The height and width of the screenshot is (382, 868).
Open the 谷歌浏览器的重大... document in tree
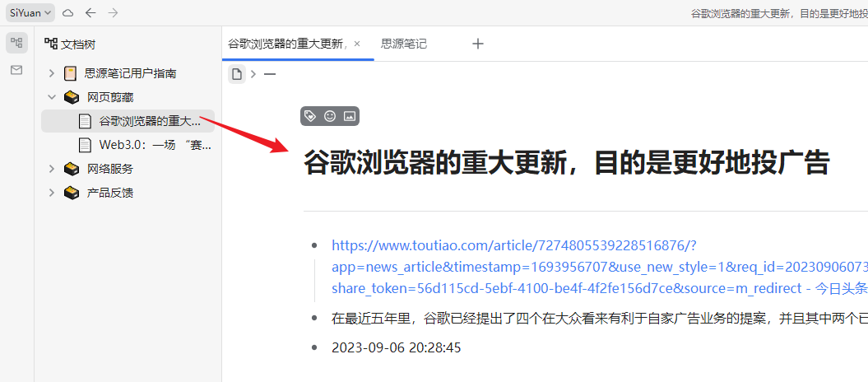(128, 121)
